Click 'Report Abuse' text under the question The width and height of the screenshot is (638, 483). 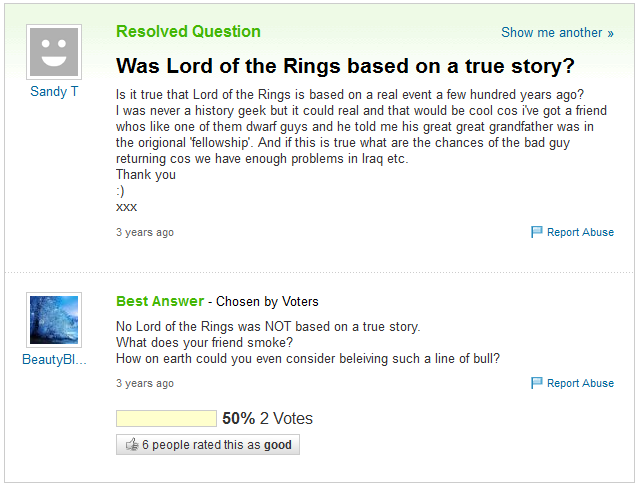[580, 232]
